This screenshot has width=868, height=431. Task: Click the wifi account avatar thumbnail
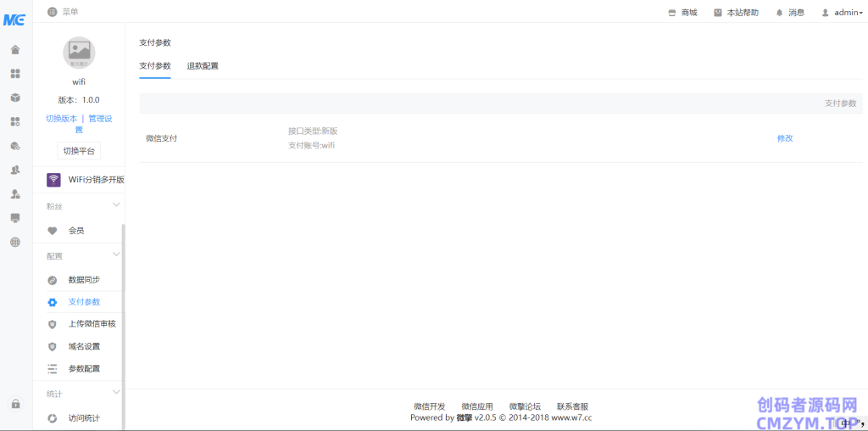pyautogui.click(x=79, y=53)
